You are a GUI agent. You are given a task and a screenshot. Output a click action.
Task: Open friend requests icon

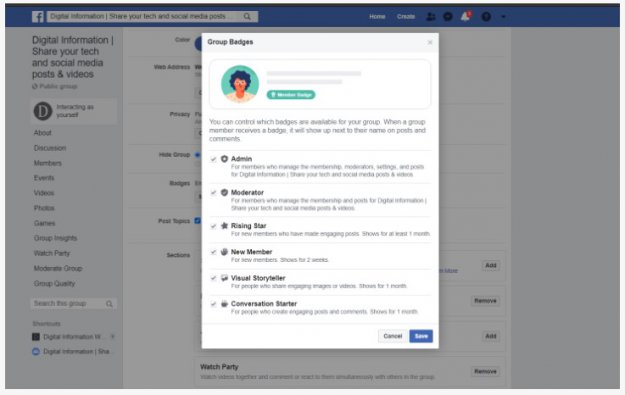430,17
